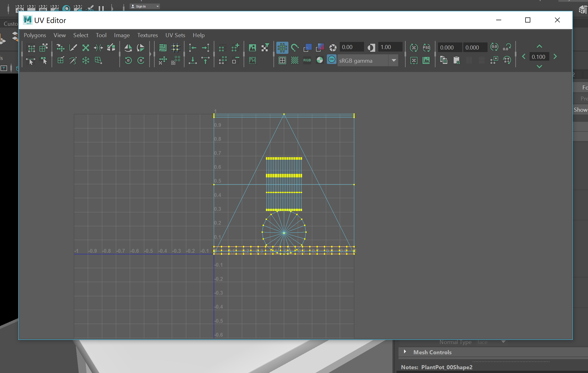Rotate UVs clockwise

click(x=141, y=60)
